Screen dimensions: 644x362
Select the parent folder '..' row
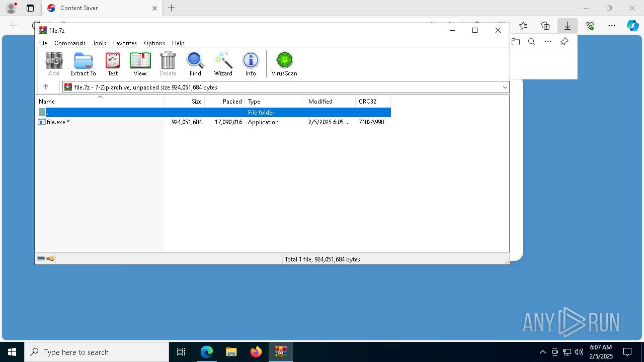(214, 113)
